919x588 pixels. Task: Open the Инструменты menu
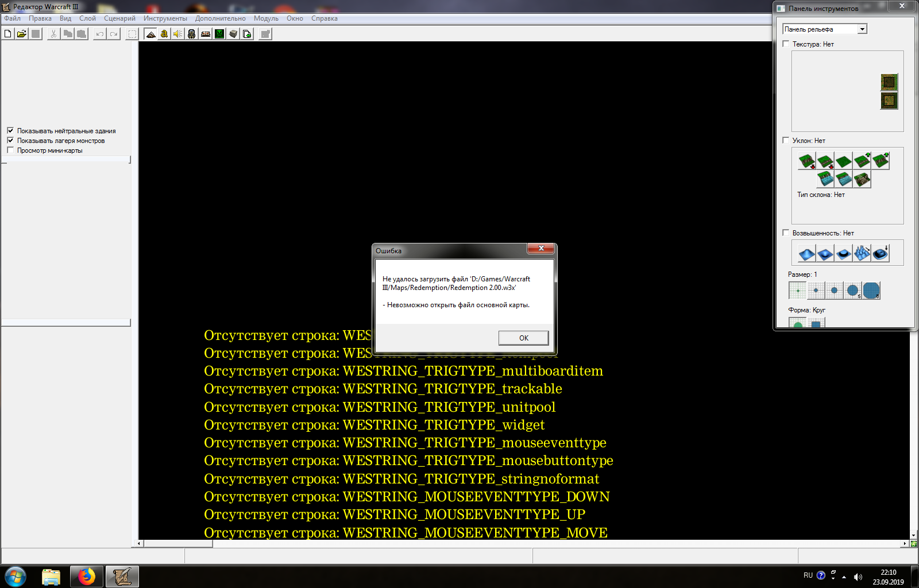click(165, 18)
